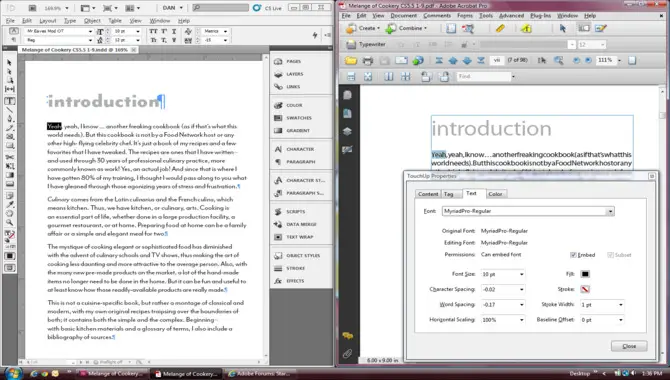This screenshot has width=670, height=380.
Task: Click the Marquee Zoom tool in Acrobat
Action: [558, 61]
